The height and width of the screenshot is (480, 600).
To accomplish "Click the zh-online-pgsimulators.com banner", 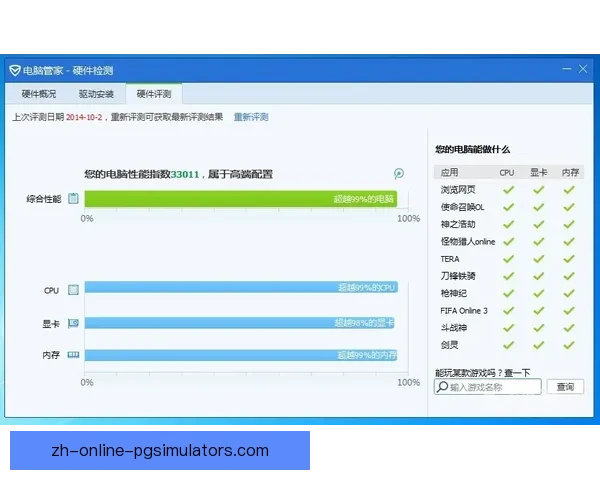I will tap(160, 451).
